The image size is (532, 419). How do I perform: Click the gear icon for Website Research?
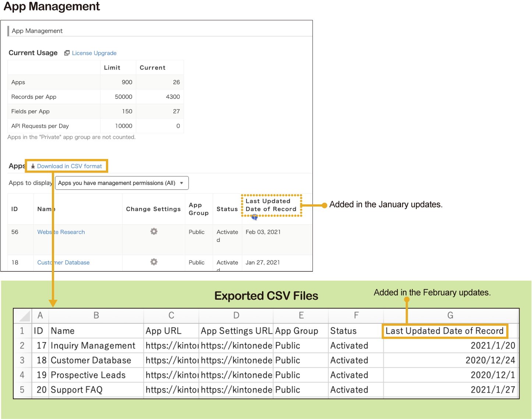154,231
